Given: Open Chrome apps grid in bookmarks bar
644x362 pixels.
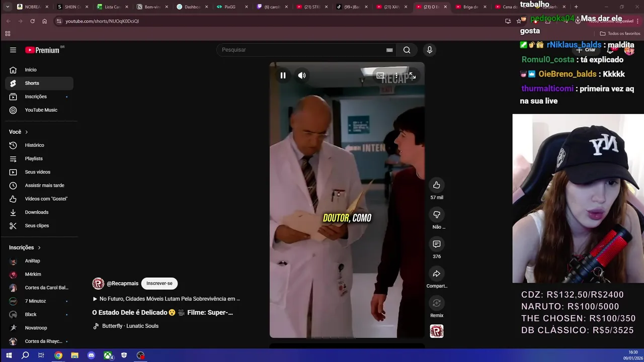Looking at the screenshot, I should point(8,34).
